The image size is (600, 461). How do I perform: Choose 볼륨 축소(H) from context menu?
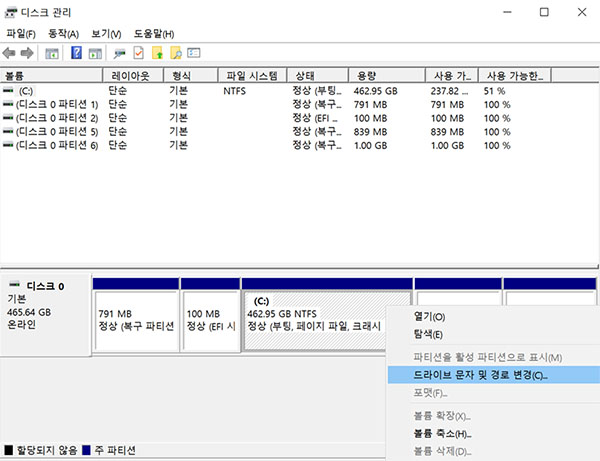[x=442, y=434]
